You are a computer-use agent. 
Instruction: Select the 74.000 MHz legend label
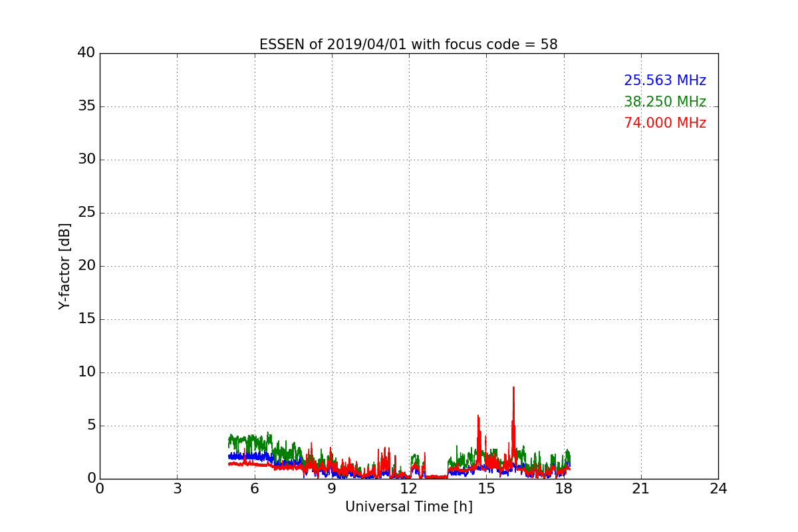pyautogui.click(x=665, y=123)
